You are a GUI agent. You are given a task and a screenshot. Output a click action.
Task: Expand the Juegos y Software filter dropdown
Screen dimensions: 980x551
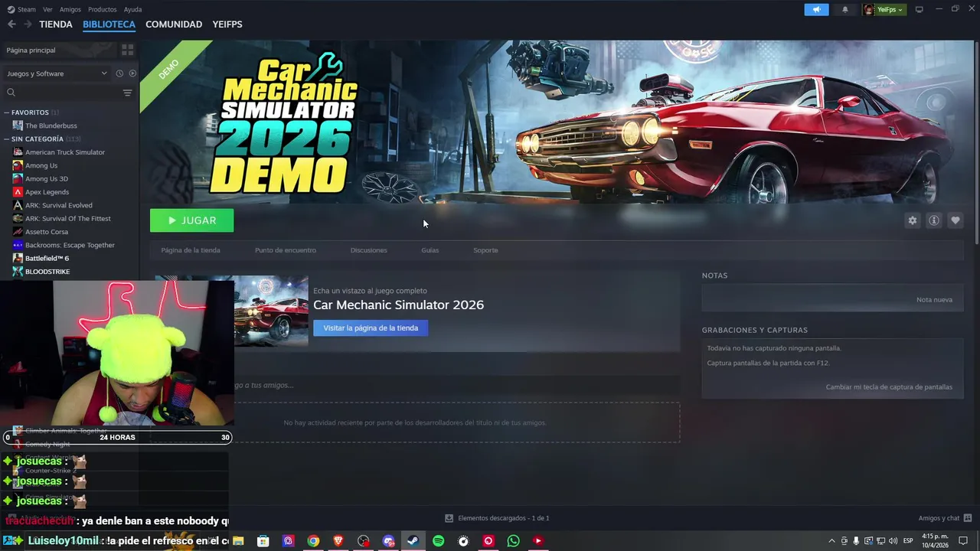(57, 73)
